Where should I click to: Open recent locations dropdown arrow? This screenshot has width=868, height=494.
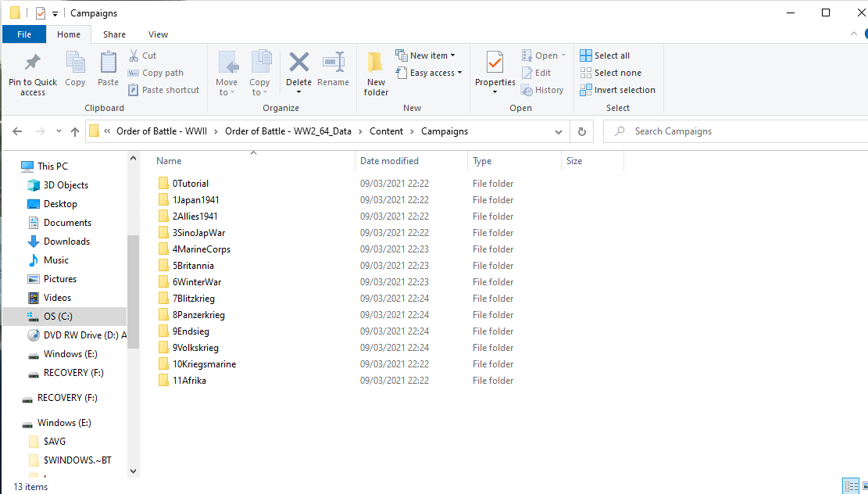click(x=59, y=131)
